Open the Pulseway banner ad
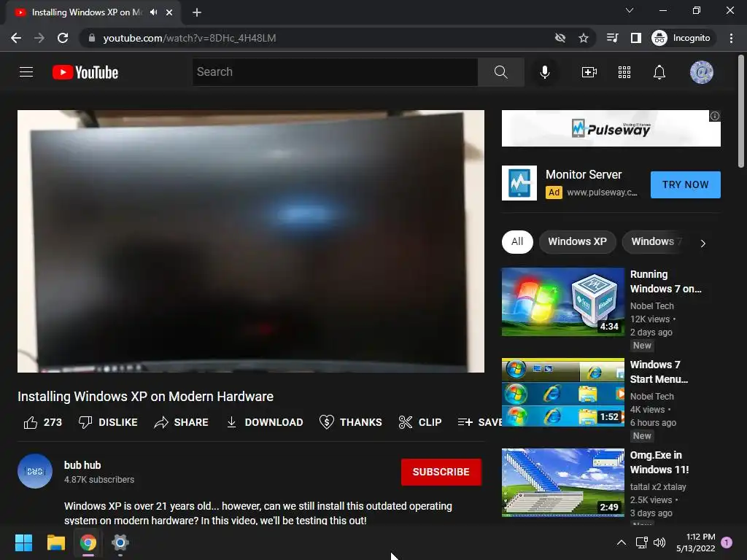 coord(611,128)
